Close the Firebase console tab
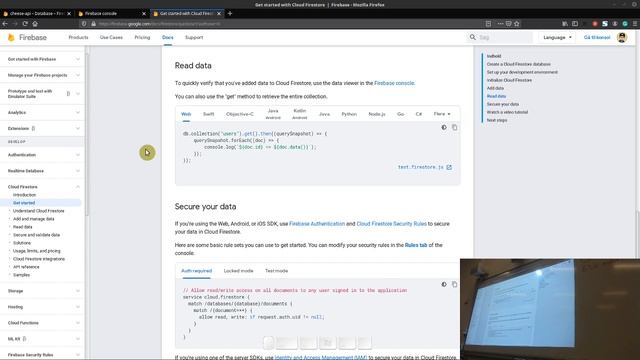This screenshot has width=640, height=360. click(x=144, y=13)
